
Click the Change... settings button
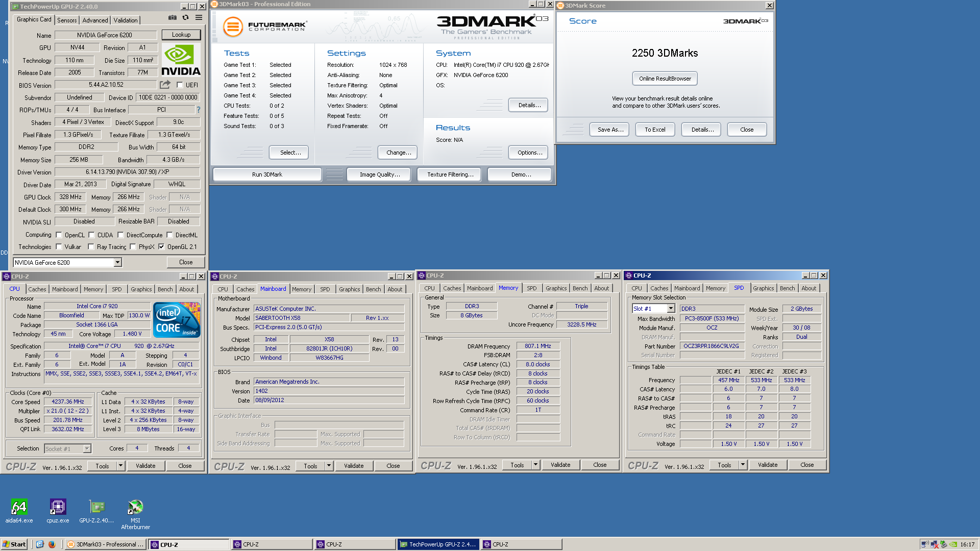tap(398, 153)
